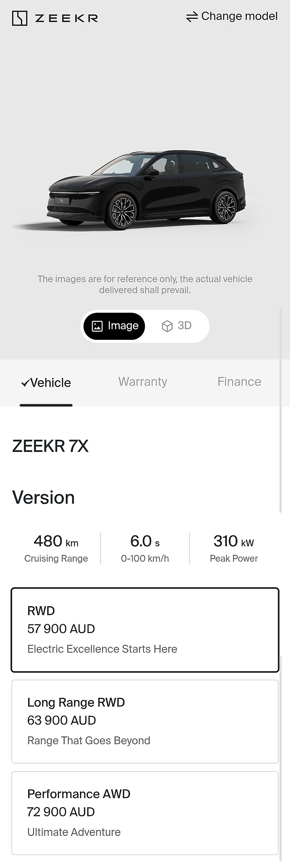Image resolution: width=290 pixels, height=868 pixels.
Task: Click the ZEEKR logo icon
Action: (20, 19)
